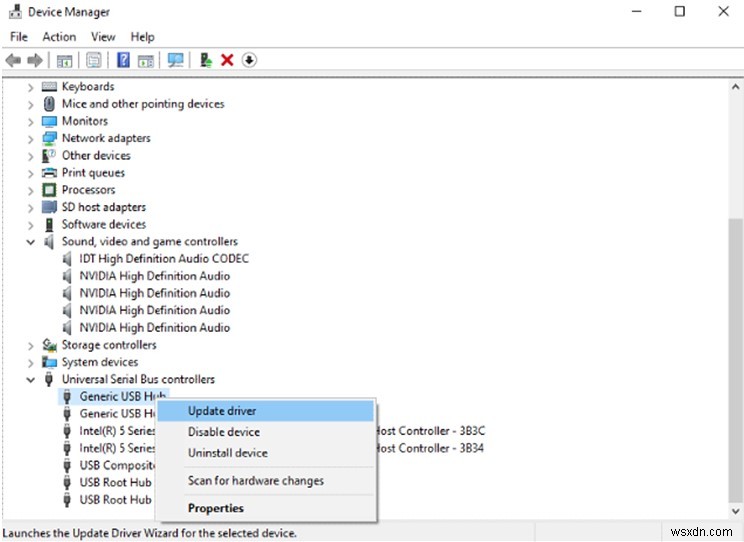Expand the Storage controllers node

point(30,346)
